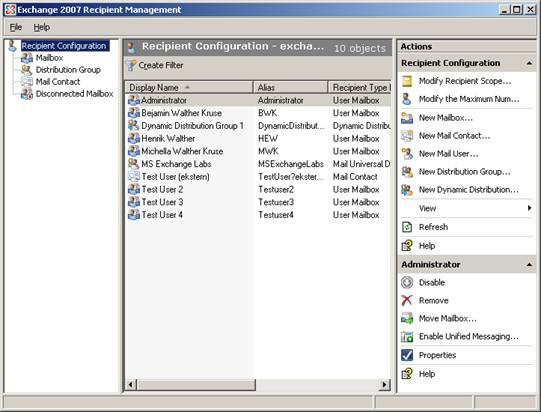Image resolution: width=541 pixels, height=412 pixels.
Task: Click Mail Contact recipient type cell
Action: click(x=355, y=177)
